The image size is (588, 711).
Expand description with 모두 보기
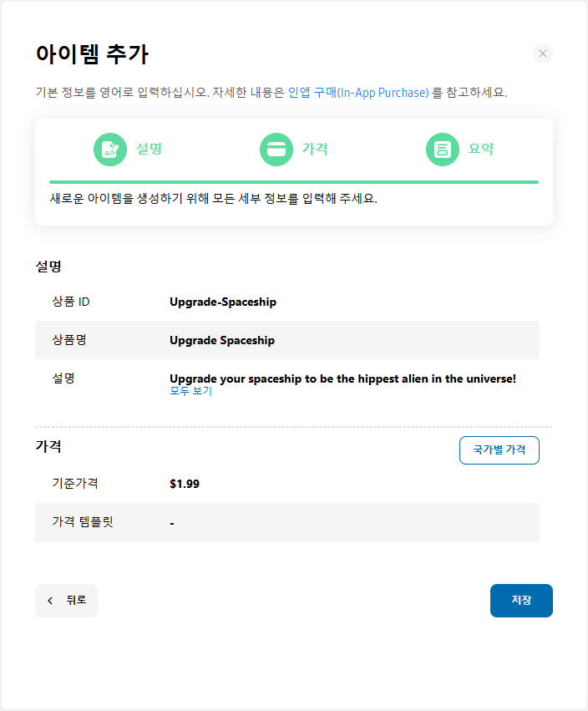191,390
